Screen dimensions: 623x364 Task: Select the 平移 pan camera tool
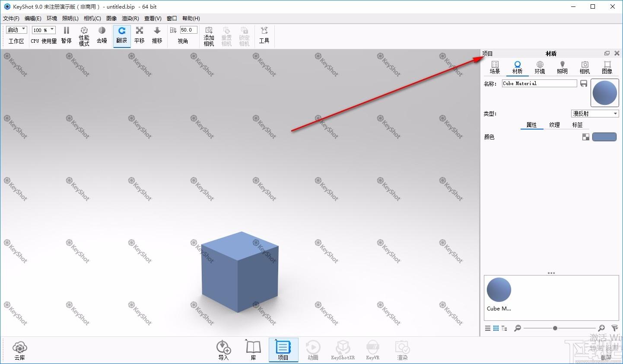point(139,35)
